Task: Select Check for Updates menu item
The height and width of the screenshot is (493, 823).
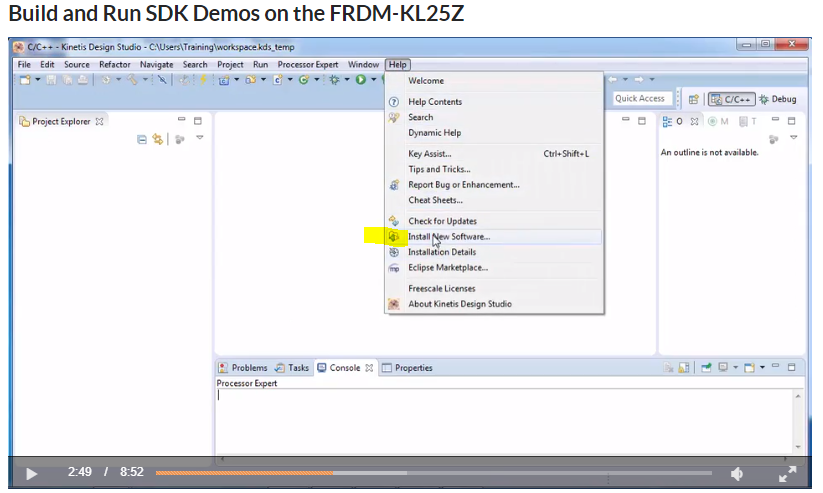Action: click(x=494, y=221)
